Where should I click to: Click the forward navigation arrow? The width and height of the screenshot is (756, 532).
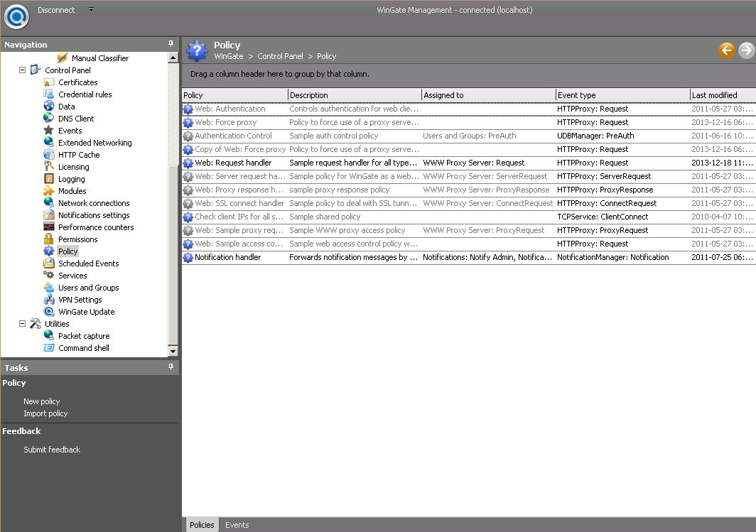tap(746, 50)
